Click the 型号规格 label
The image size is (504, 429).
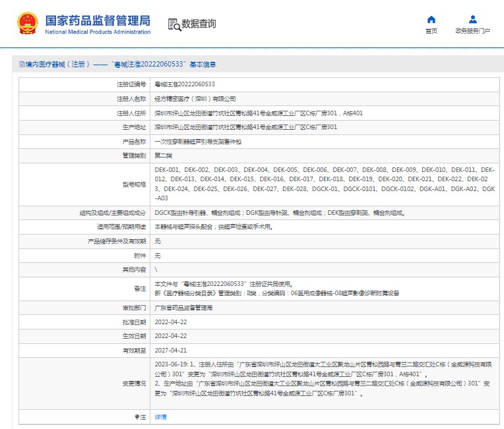click(134, 184)
